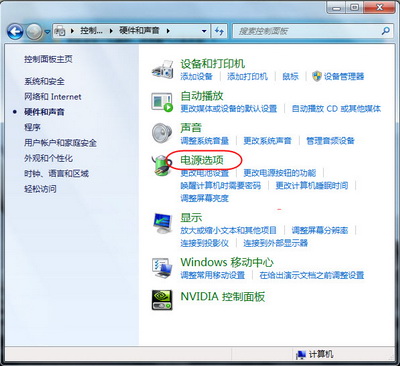Viewport: 400px width, 366px height.
Task: Click the 计算机 icon in status bar
Action: (301, 355)
